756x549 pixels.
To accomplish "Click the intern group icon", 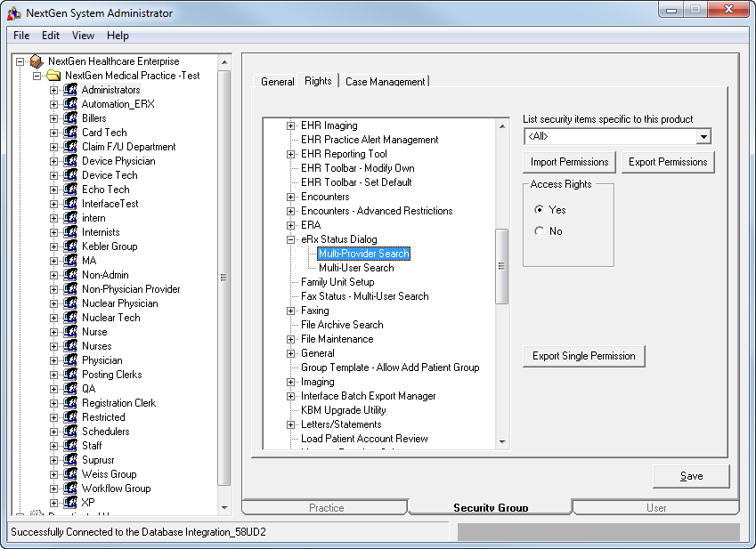I will [70, 218].
